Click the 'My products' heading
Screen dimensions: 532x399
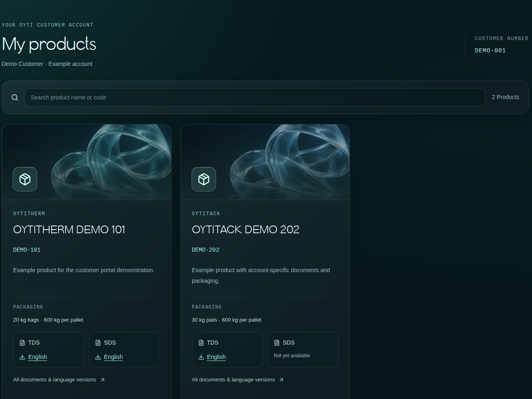[x=49, y=44]
